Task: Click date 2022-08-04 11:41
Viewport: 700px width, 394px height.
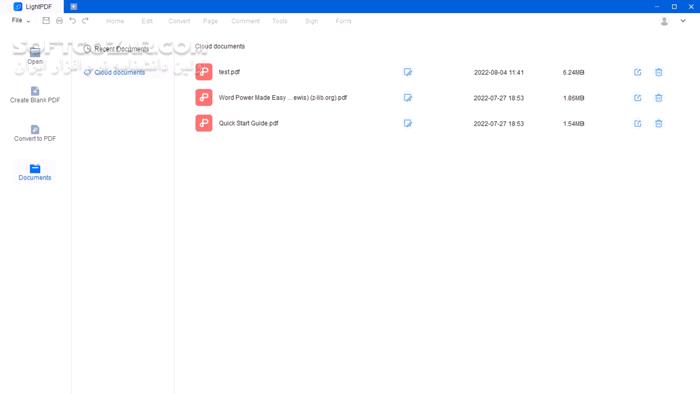Action: [x=499, y=72]
